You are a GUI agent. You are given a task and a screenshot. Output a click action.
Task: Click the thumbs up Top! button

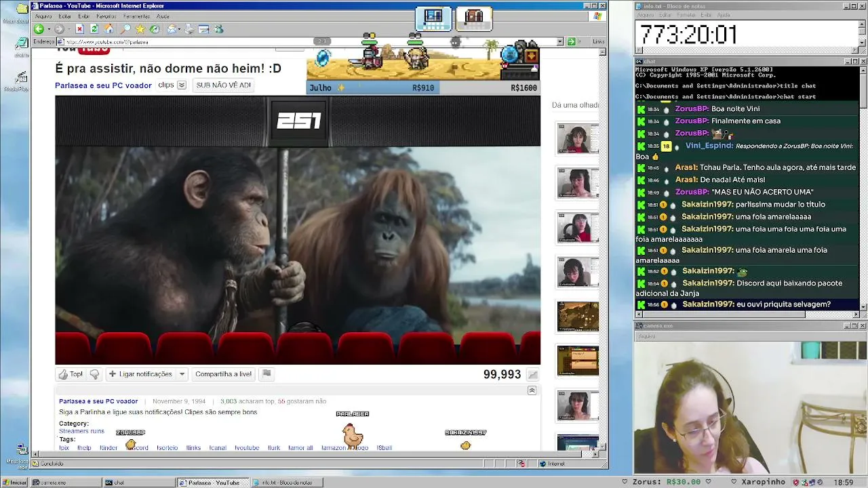tap(71, 374)
